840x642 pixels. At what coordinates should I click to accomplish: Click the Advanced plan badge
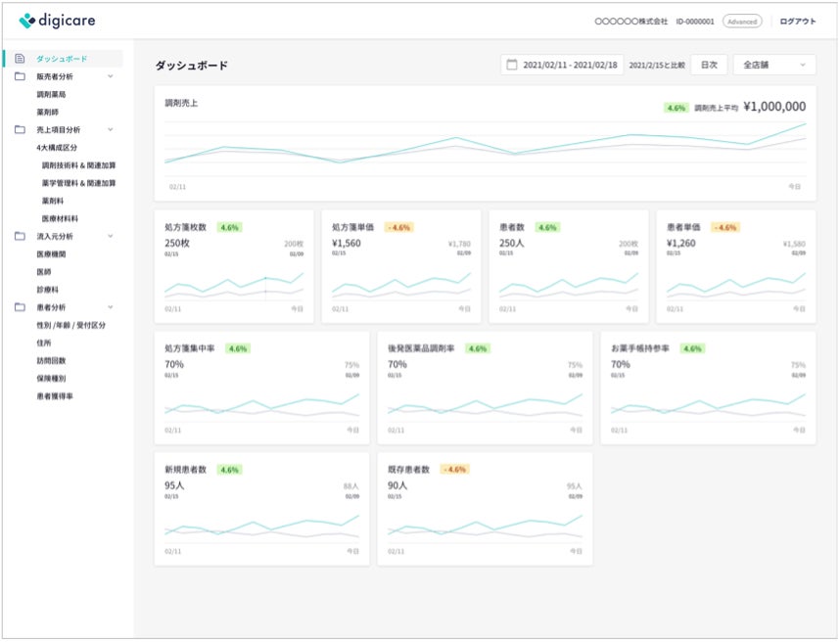coord(742,21)
